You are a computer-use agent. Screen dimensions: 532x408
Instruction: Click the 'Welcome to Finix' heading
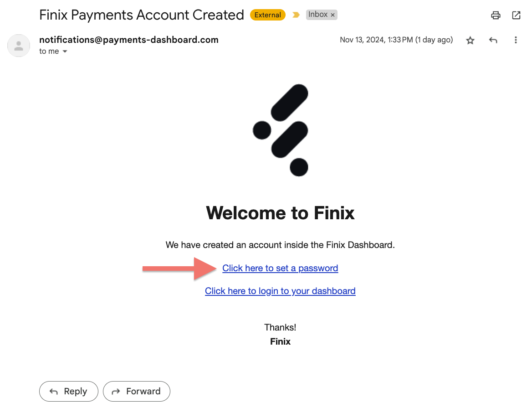tap(280, 213)
